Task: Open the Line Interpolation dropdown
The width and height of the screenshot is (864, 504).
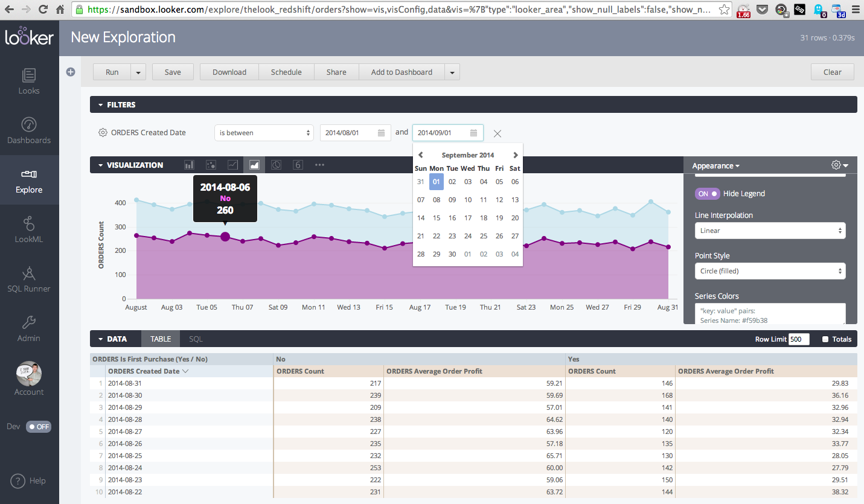Action: coord(770,231)
